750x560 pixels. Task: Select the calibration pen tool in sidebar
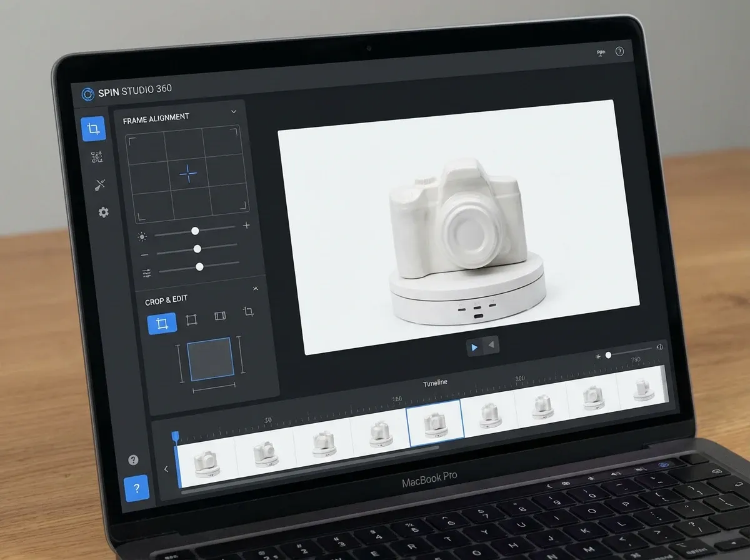coord(99,184)
